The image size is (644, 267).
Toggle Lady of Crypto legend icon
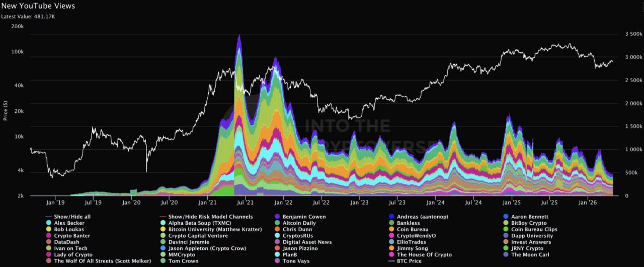pos(48,255)
